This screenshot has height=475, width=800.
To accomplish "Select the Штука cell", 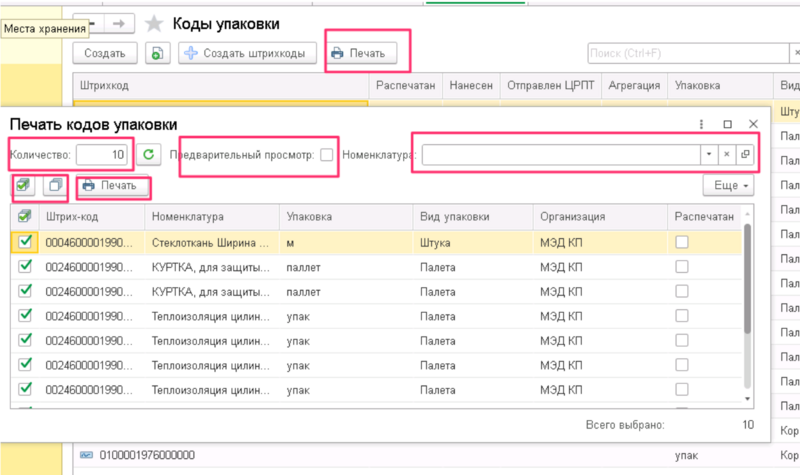I will (473, 243).
